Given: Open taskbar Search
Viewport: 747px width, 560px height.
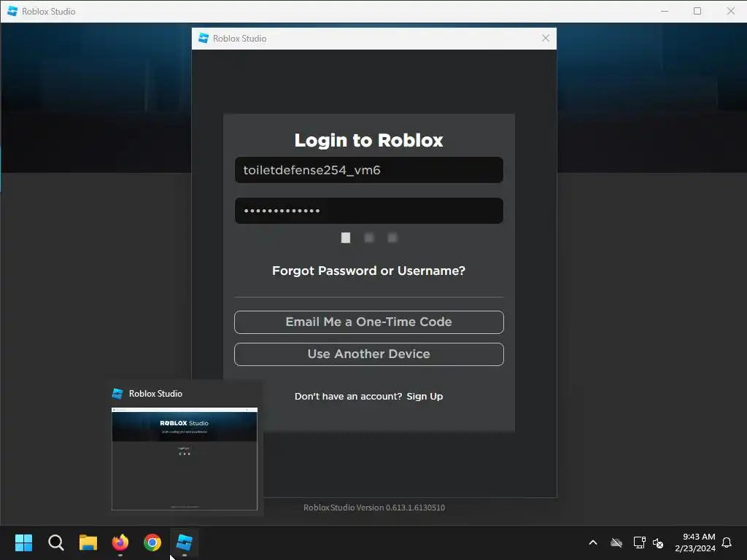Looking at the screenshot, I should (x=55, y=542).
